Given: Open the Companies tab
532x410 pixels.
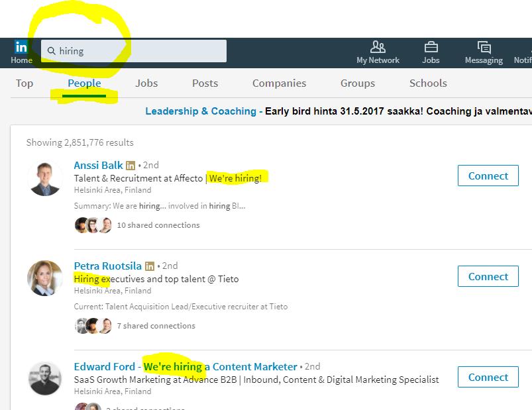Looking at the screenshot, I should point(279,83).
